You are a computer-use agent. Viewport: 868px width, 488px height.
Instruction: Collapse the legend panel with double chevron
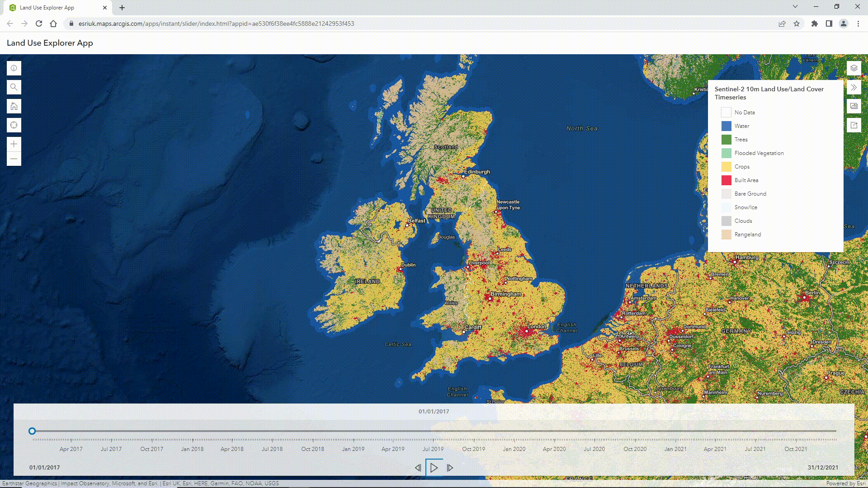(x=854, y=87)
